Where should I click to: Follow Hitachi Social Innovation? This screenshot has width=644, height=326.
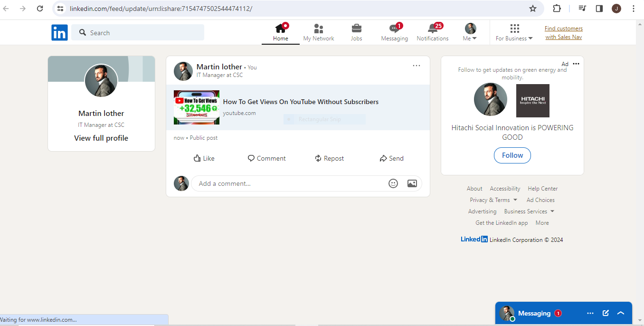512,155
